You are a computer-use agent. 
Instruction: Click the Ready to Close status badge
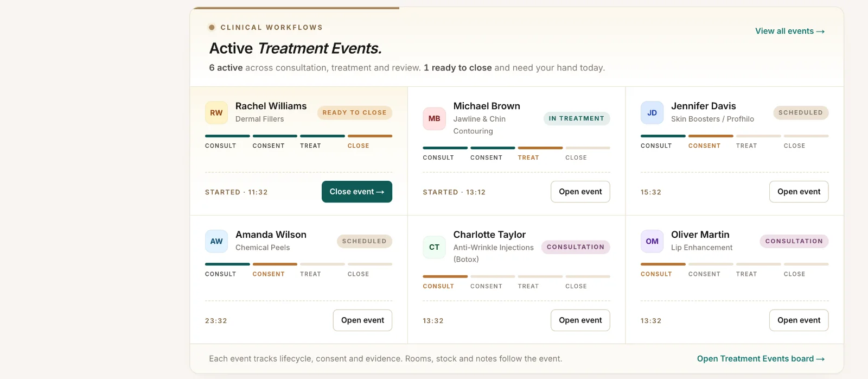pos(355,113)
